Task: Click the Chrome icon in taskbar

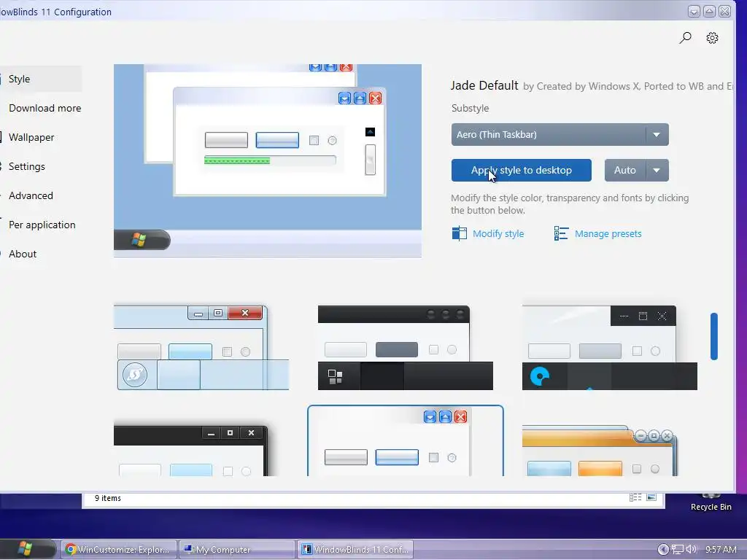Action: click(x=71, y=550)
